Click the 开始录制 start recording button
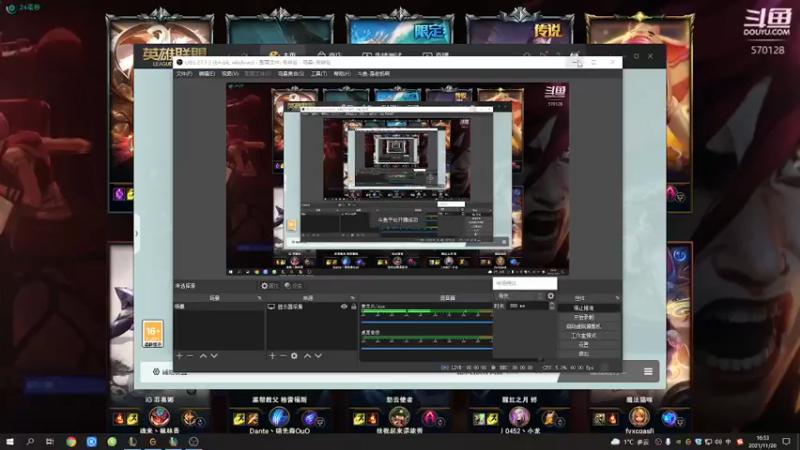This screenshot has width=800, height=450. pyautogui.click(x=589, y=317)
